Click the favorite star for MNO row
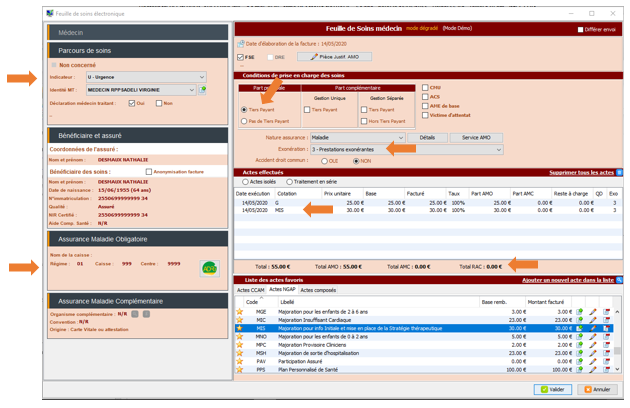Viewport: 630px width, 408px height. [239, 336]
